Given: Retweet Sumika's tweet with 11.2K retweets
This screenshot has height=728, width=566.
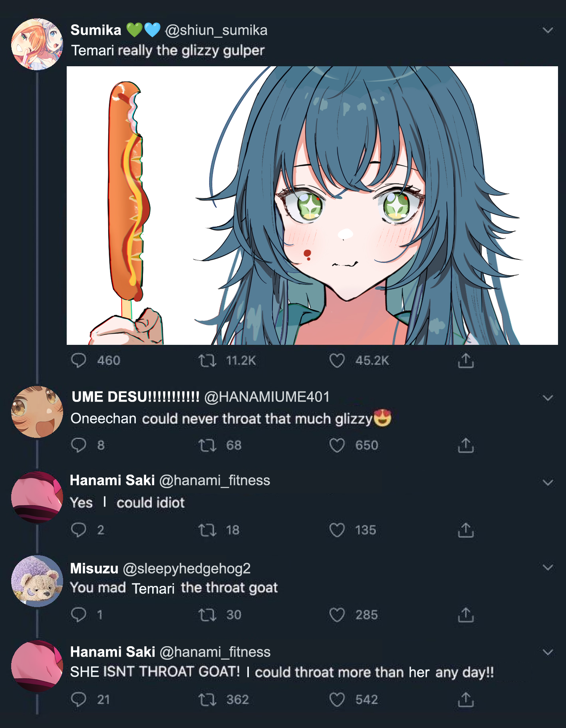Looking at the screenshot, I should point(207,361).
